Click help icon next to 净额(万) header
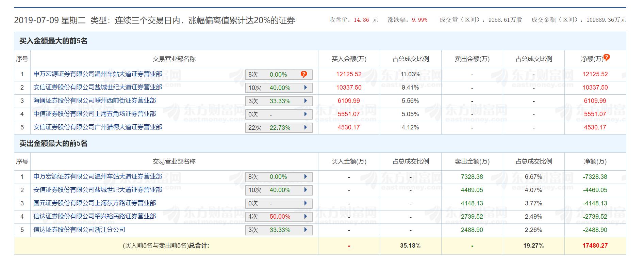This screenshot has height=265, width=644. [606, 57]
